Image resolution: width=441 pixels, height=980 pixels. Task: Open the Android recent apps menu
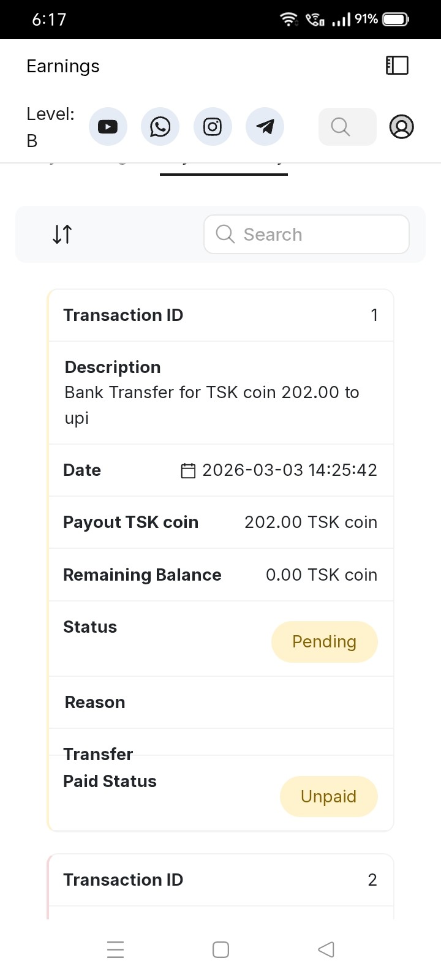(x=115, y=949)
